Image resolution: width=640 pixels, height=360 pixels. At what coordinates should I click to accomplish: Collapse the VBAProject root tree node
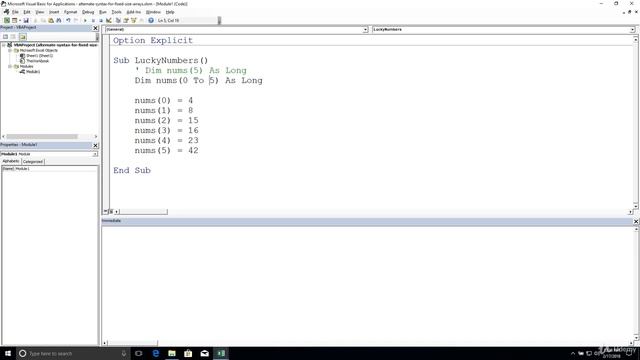tap(4, 45)
